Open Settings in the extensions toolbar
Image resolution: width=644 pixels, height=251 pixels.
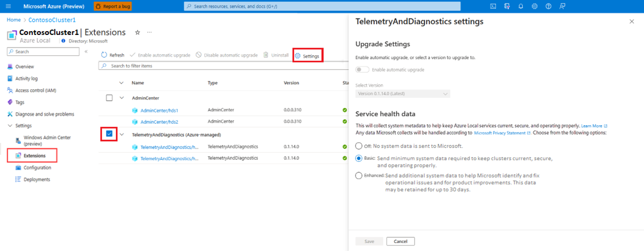(307, 56)
